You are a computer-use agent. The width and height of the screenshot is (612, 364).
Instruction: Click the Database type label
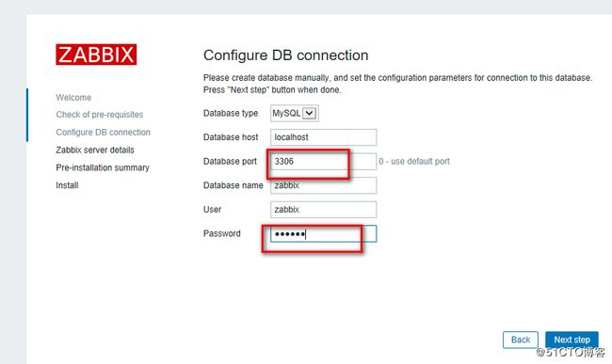231,113
